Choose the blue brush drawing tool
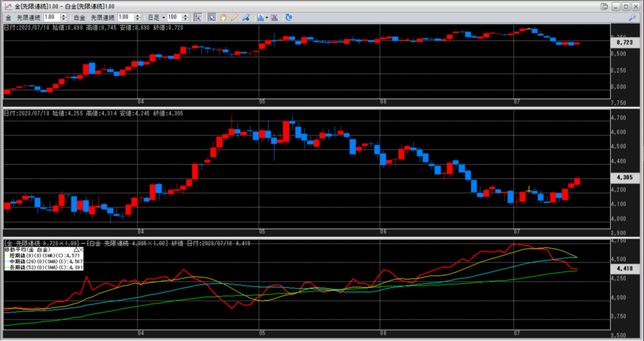 [x=245, y=18]
